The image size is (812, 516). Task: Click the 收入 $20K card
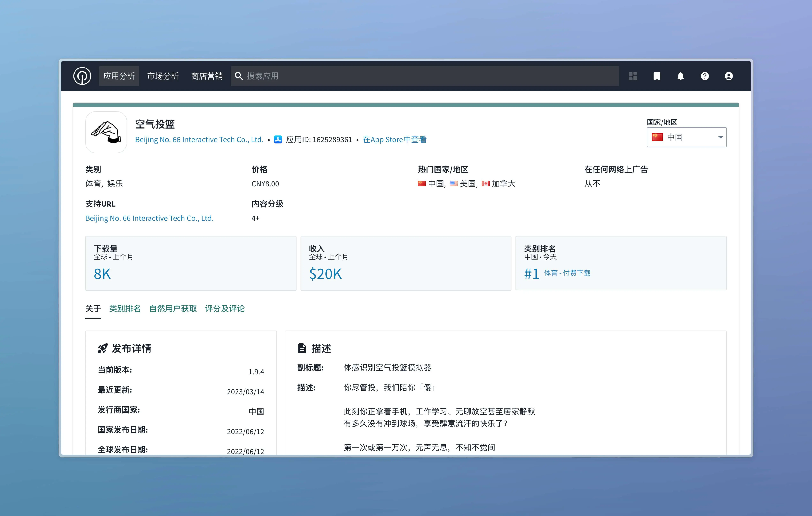tap(406, 263)
